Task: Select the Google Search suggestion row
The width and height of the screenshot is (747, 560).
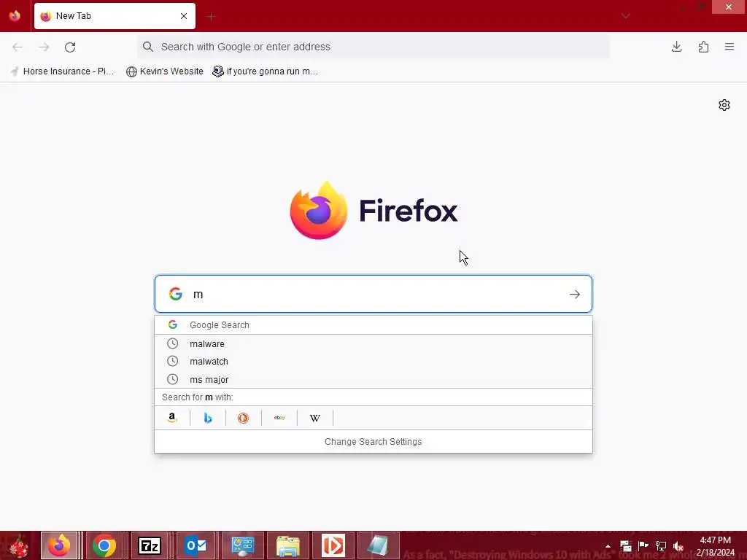Action: coord(373,324)
